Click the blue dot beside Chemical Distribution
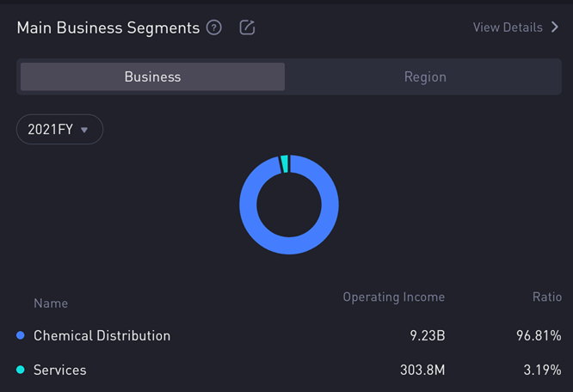 point(21,335)
